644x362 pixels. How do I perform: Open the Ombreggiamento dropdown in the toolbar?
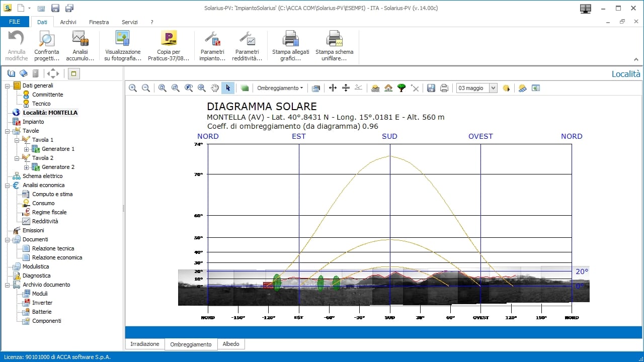pyautogui.click(x=280, y=88)
